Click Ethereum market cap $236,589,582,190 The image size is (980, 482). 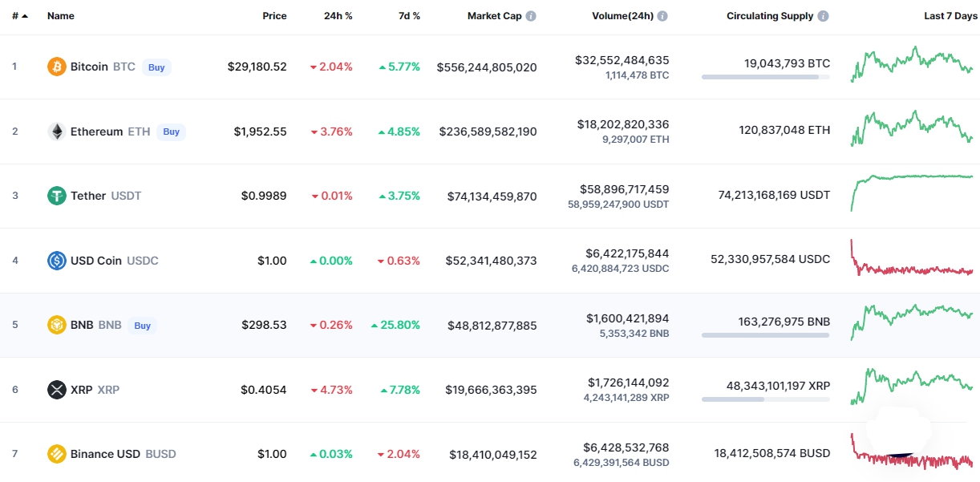point(488,132)
